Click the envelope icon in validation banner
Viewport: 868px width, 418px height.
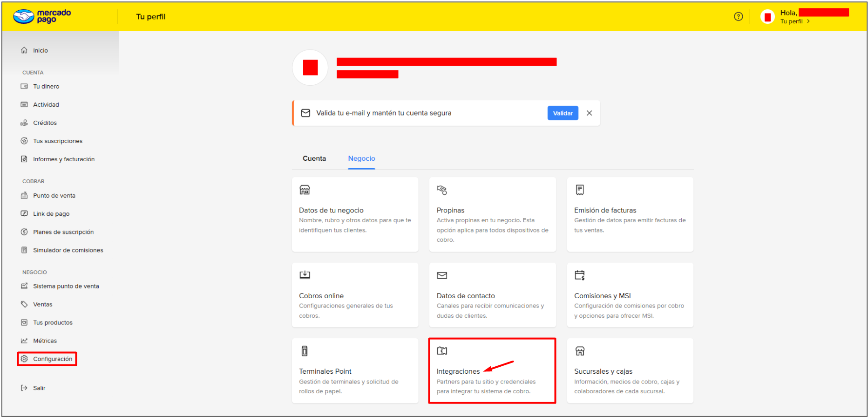pos(305,113)
